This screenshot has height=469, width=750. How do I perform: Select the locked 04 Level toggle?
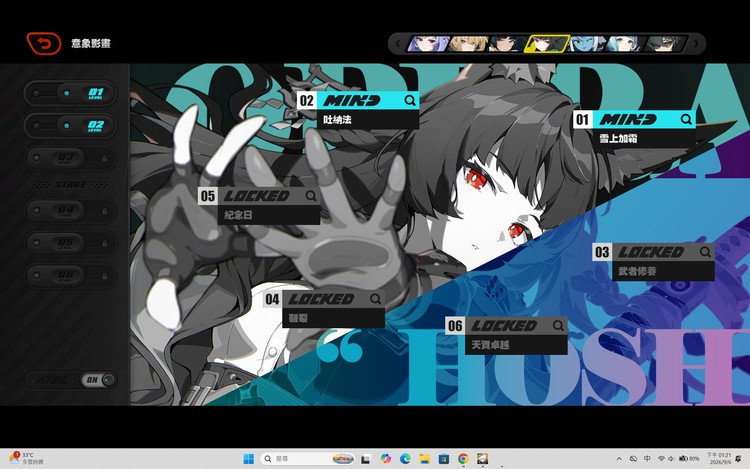click(70, 210)
